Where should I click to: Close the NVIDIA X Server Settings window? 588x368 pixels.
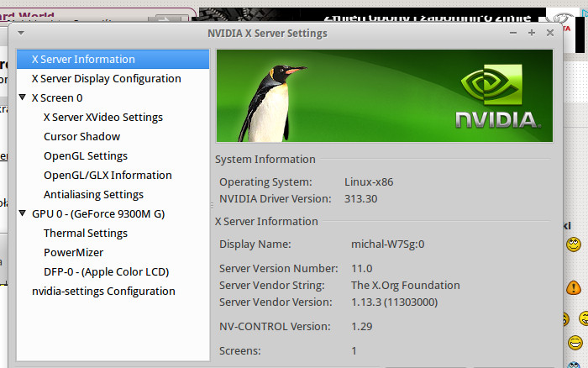[550, 33]
